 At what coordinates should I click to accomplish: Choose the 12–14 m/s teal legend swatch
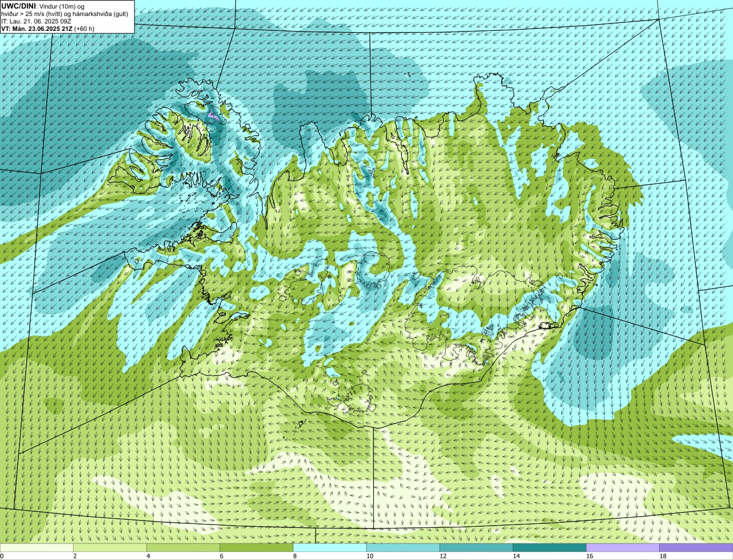(476, 547)
